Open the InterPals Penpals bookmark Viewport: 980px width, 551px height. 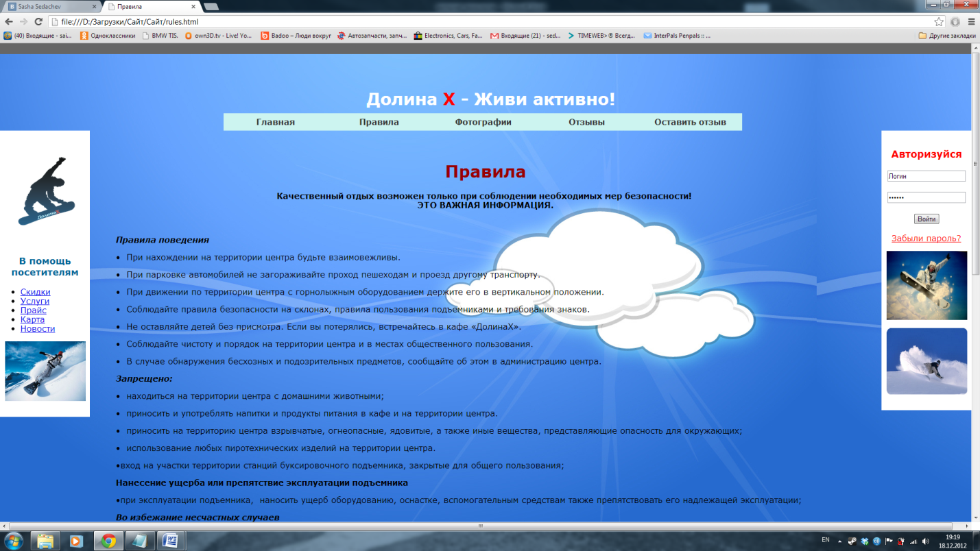(677, 36)
